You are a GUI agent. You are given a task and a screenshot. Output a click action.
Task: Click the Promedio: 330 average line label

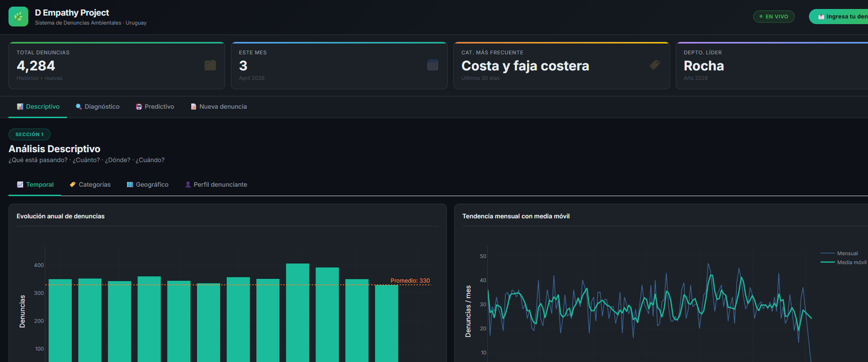pos(410,281)
